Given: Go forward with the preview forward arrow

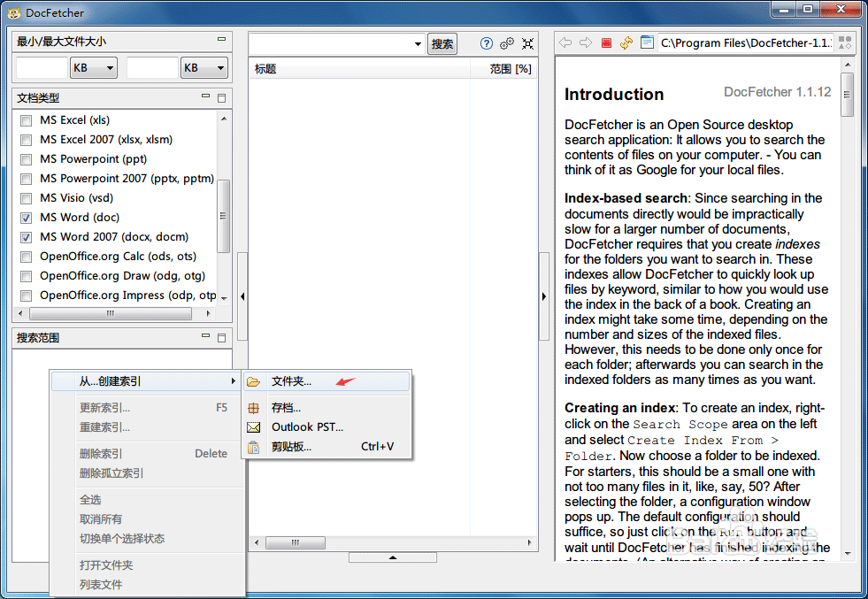Looking at the screenshot, I should pyautogui.click(x=586, y=42).
